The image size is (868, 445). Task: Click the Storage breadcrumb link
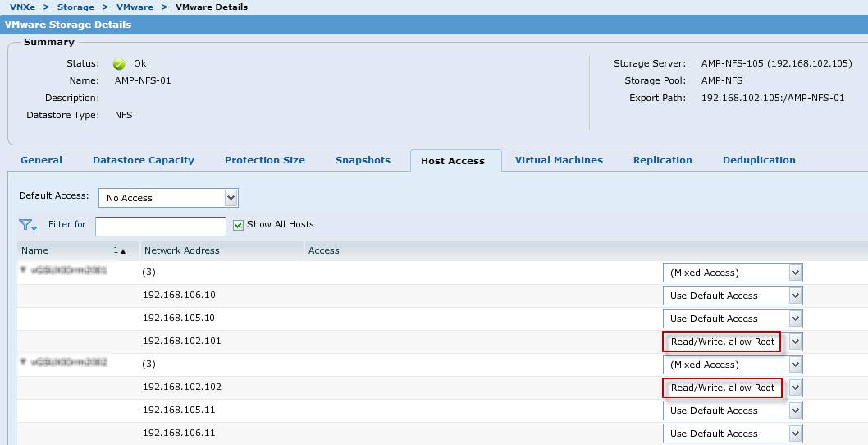tap(75, 7)
